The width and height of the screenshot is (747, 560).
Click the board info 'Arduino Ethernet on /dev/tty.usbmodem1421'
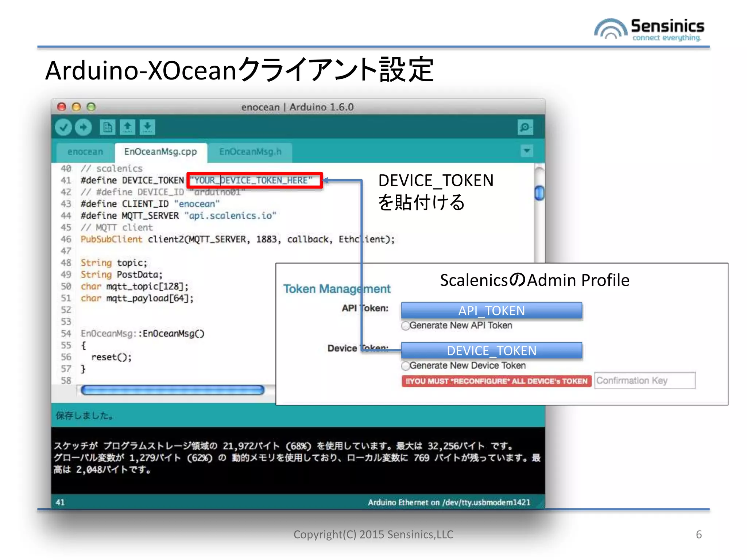tap(449, 502)
